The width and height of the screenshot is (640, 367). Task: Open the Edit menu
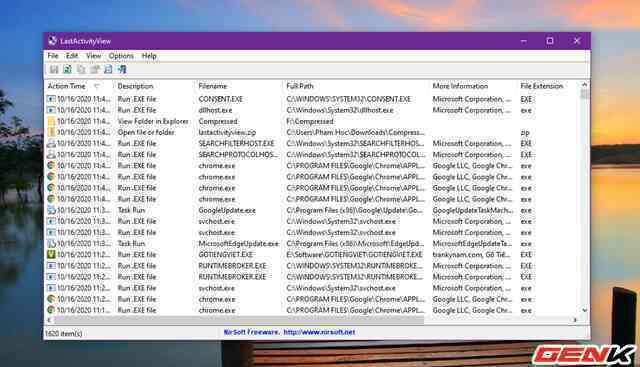pyautogui.click(x=72, y=56)
